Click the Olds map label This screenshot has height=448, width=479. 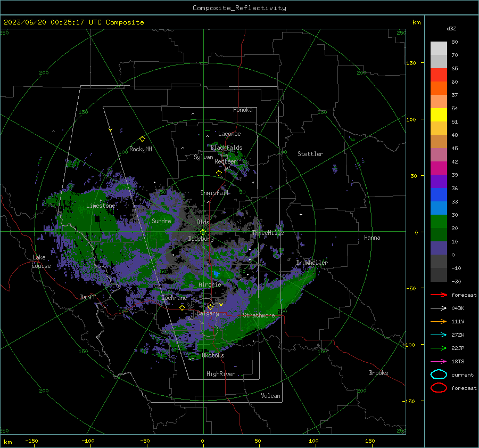[203, 222]
